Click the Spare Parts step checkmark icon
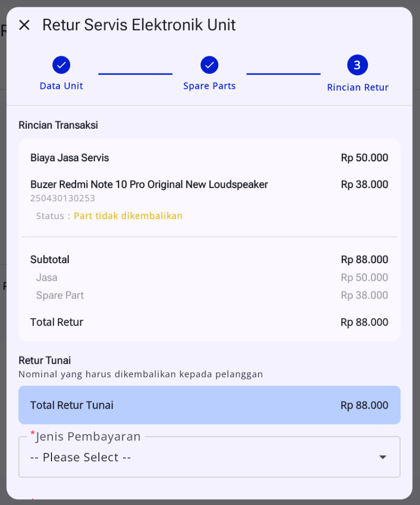This screenshot has width=420, height=505. 209,65
